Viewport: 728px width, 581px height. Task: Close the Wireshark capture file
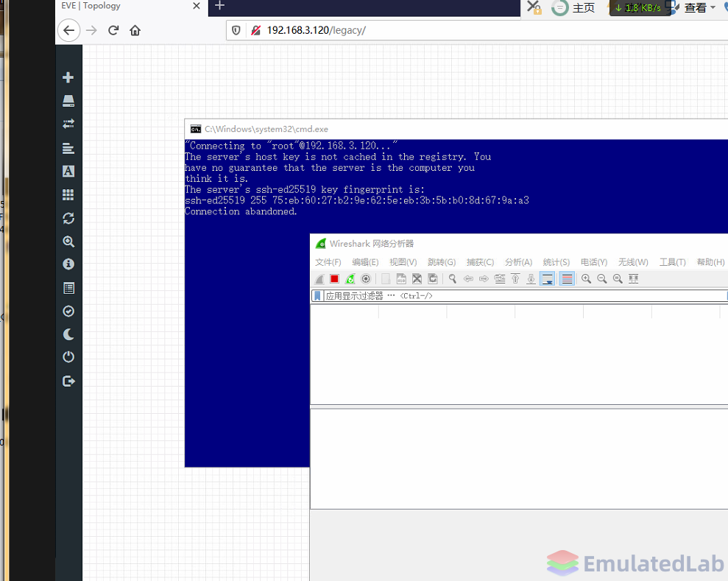(417, 278)
